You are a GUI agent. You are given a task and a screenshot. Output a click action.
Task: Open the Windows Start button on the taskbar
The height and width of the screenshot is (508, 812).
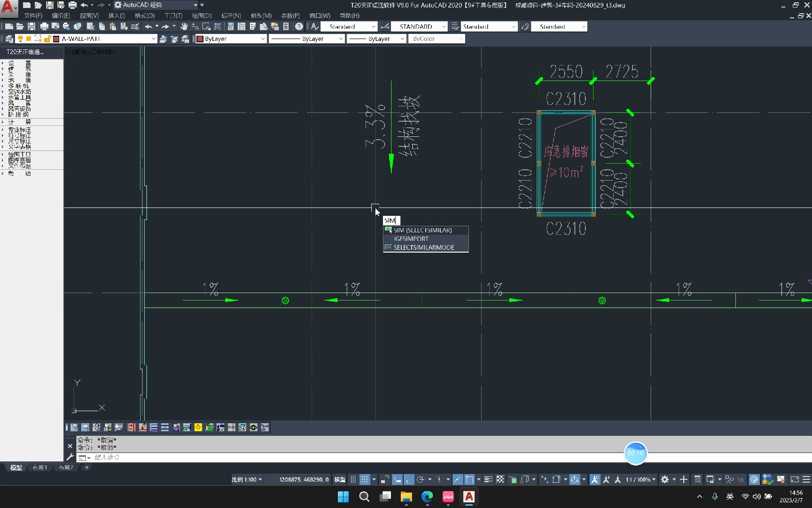coord(343,497)
